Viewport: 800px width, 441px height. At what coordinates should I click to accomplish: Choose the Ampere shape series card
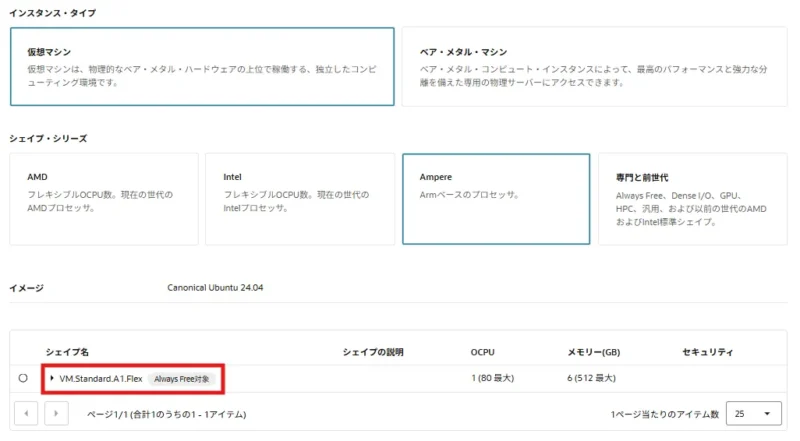496,199
